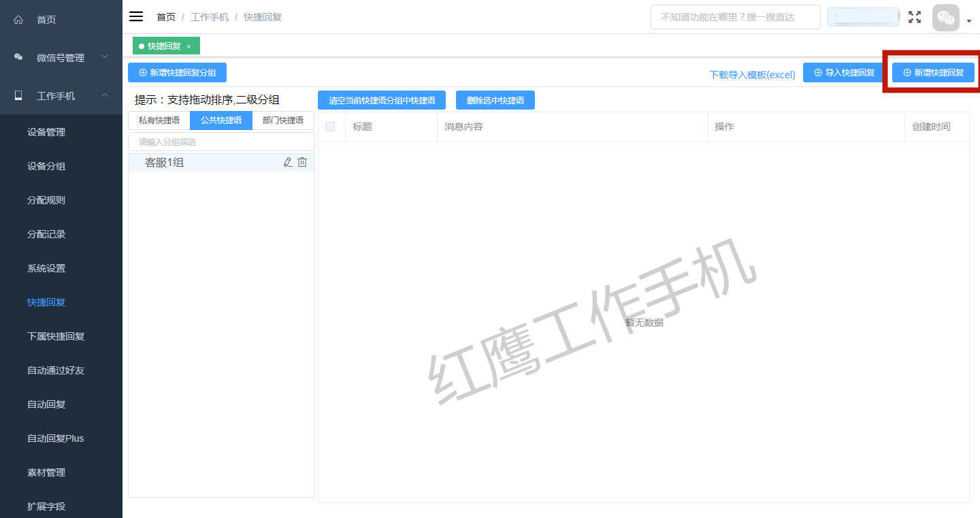Image resolution: width=980 pixels, height=518 pixels.
Task: Open 设备管理 in the sidebar
Action: pos(46,132)
